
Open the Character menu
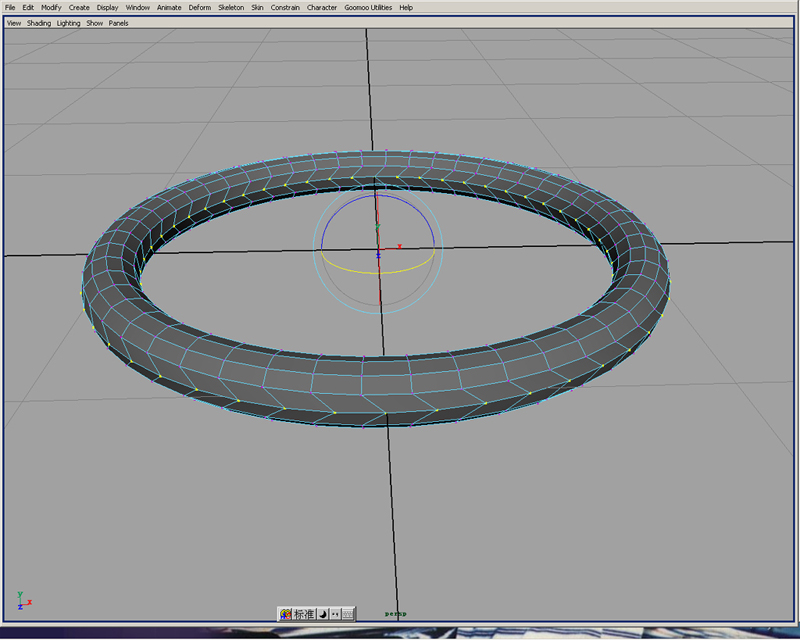(322, 8)
